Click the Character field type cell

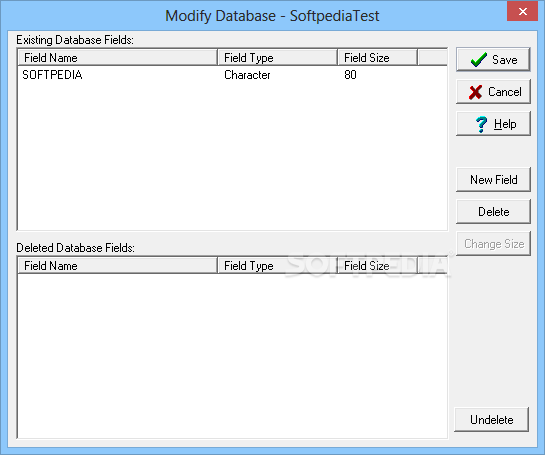click(247, 75)
